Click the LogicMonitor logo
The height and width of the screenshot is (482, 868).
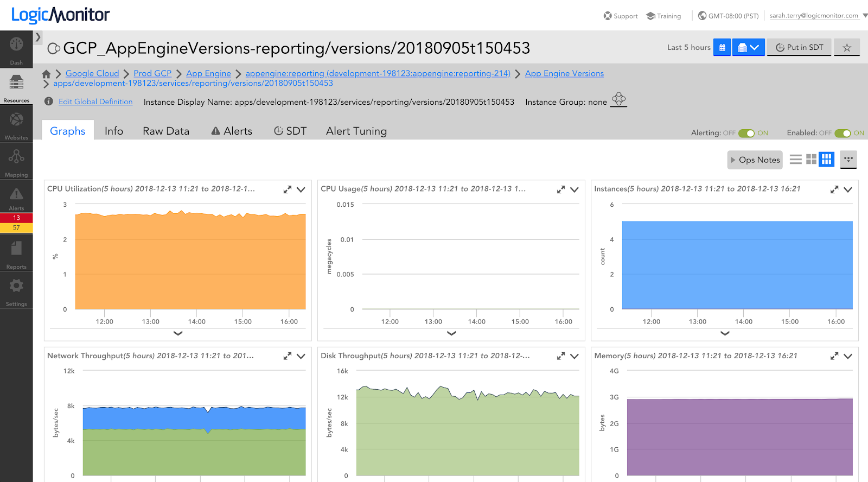[x=60, y=15]
